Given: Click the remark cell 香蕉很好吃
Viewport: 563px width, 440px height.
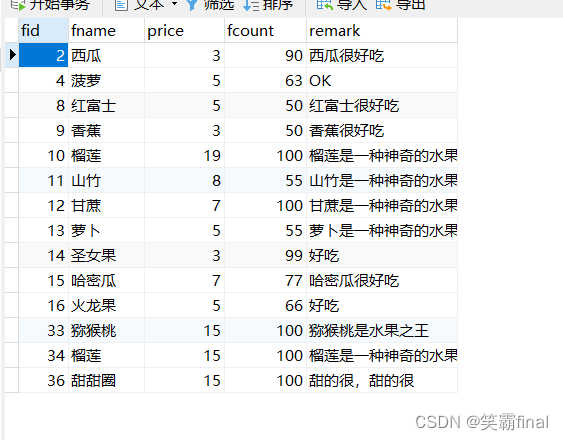Looking at the screenshot, I should coord(382,130).
